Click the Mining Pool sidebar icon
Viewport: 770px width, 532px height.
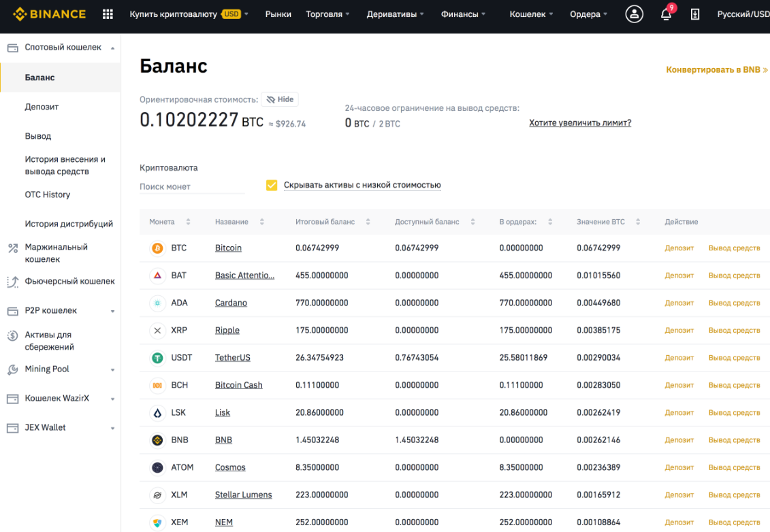(x=13, y=369)
